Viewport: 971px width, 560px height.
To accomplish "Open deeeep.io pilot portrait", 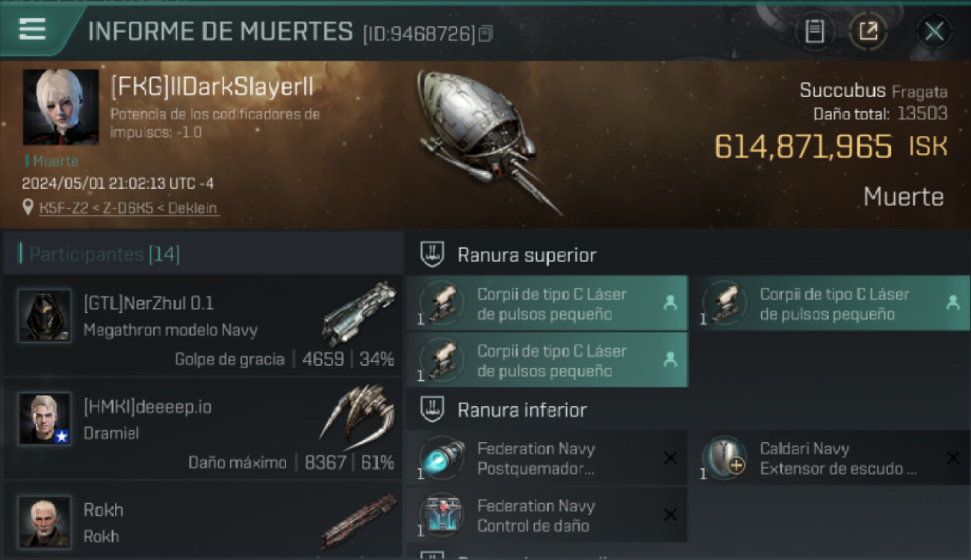I will pos(45,419).
